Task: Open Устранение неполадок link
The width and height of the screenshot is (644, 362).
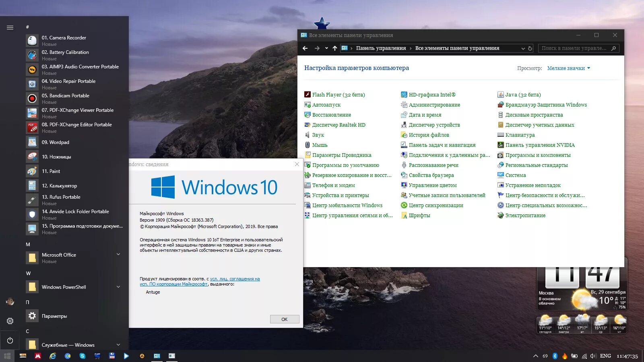Action: pos(529,185)
